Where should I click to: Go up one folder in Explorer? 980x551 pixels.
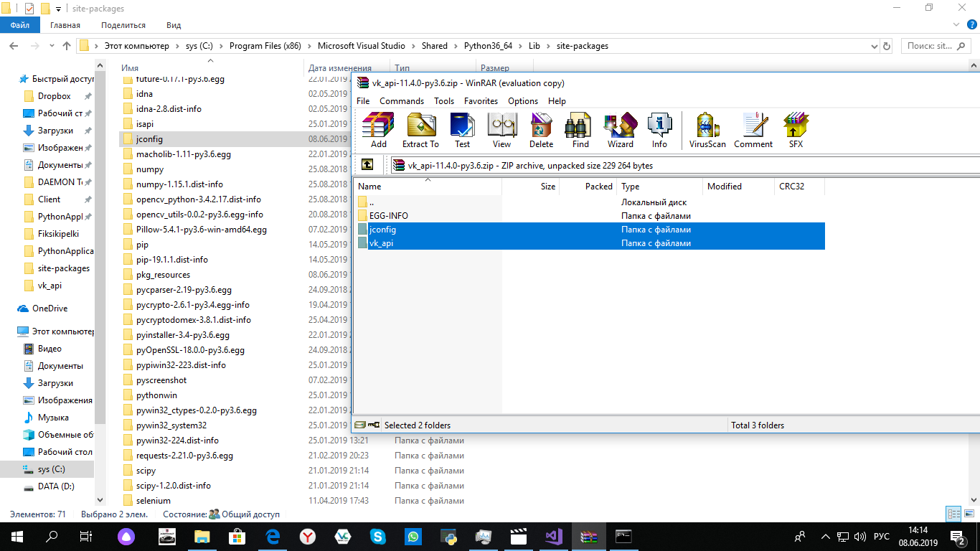(67, 46)
